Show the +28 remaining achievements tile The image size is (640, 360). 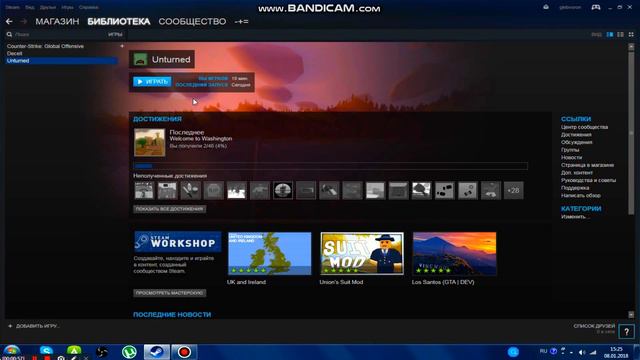coord(513,191)
